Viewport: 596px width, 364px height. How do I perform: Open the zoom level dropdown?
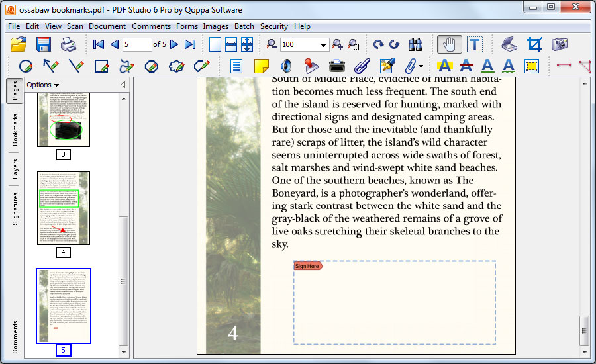(x=324, y=45)
